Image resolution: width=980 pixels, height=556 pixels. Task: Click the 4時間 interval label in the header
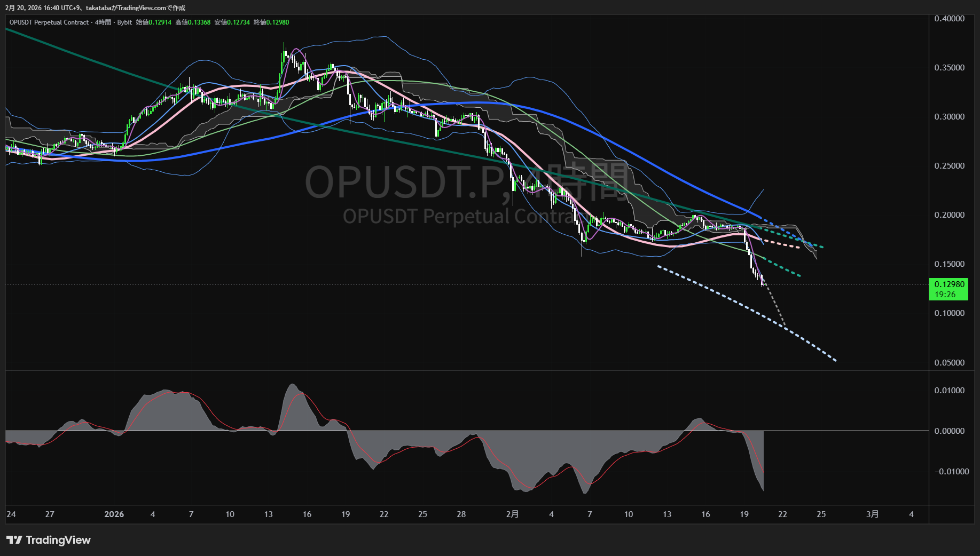tap(103, 22)
